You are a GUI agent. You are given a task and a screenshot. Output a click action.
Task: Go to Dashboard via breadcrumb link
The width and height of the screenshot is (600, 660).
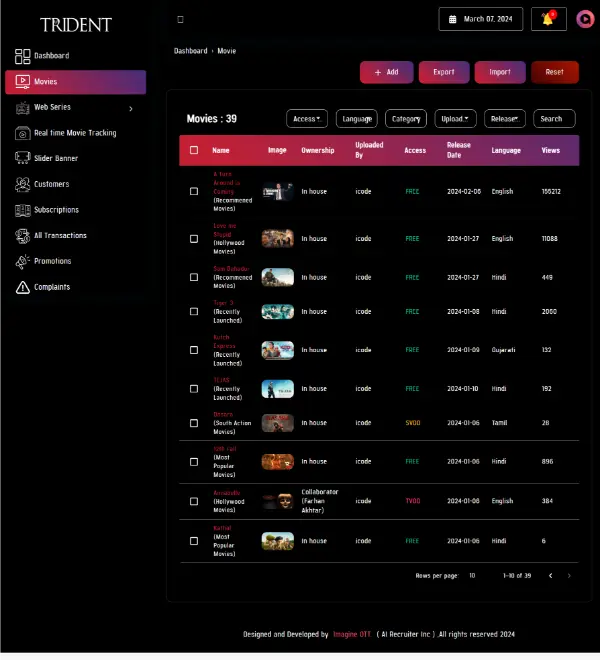[190, 50]
